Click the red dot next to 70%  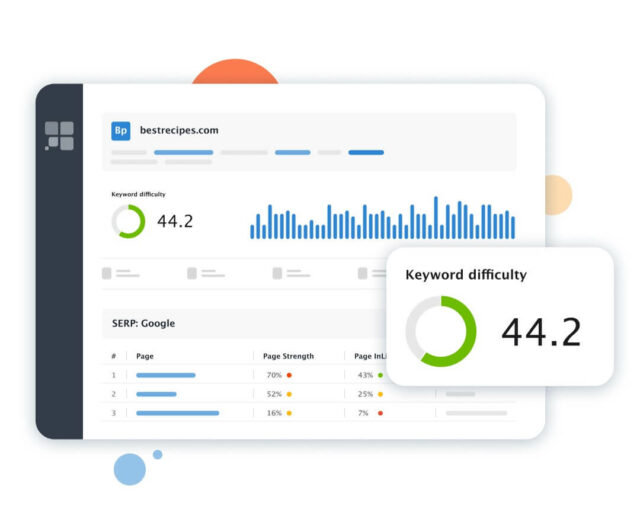pos(289,375)
